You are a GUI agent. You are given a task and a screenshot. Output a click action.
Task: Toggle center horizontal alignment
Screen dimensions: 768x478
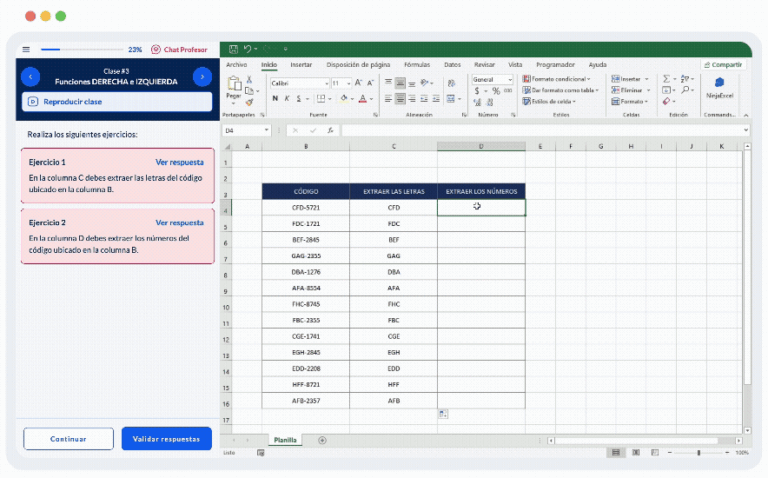[x=400, y=98]
